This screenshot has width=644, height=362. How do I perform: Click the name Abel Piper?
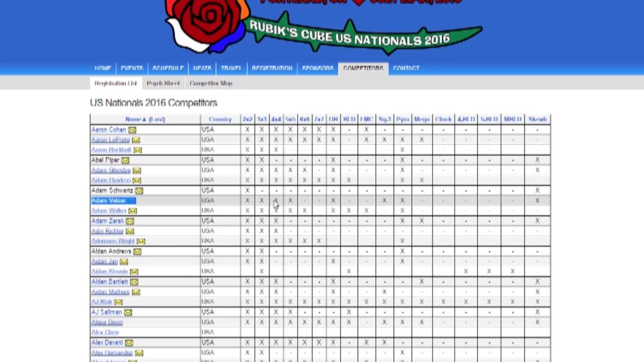pos(105,160)
